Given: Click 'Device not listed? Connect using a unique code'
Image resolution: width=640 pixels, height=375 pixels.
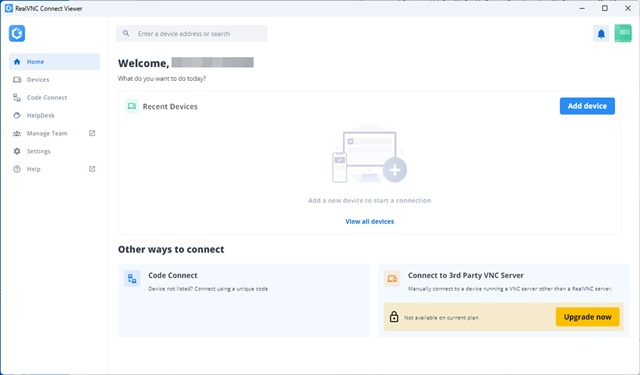Looking at the screenshot, I should [208, 289].
